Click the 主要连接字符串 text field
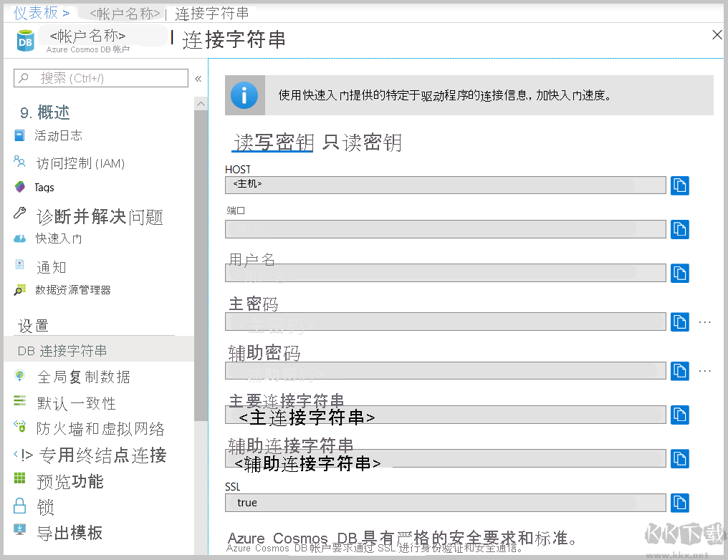728x560 pixels. [x=445, y=415]
